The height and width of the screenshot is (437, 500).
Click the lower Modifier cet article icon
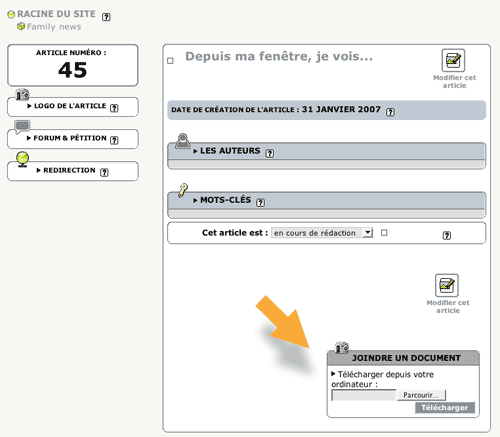tap(447, 285)
